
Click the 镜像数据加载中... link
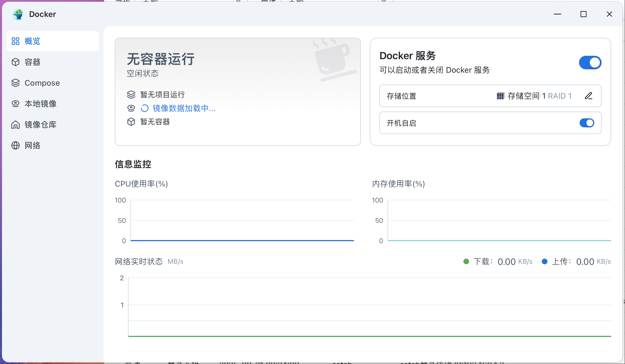[184, 108]
